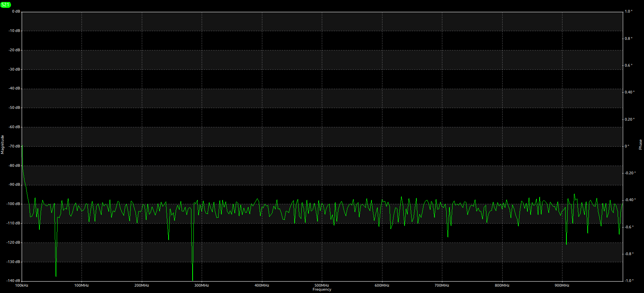
Task: Click the -140 dB tick label
Action: tap(14, 281)
